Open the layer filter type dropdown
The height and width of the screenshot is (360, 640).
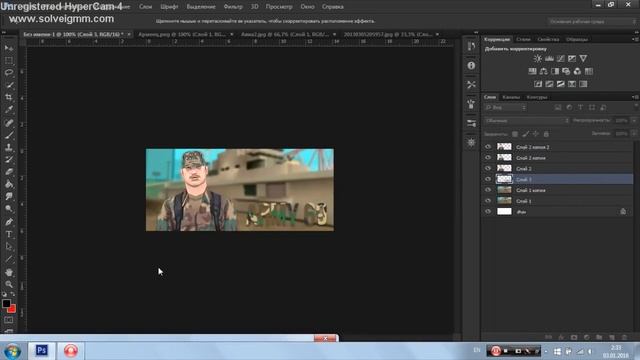point(505,108)
